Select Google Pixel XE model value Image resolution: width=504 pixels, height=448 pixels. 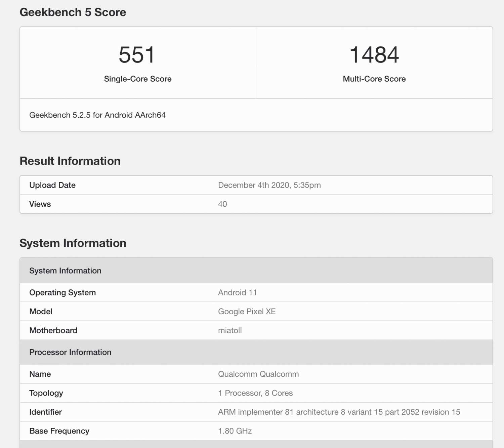tap(247, 312)
